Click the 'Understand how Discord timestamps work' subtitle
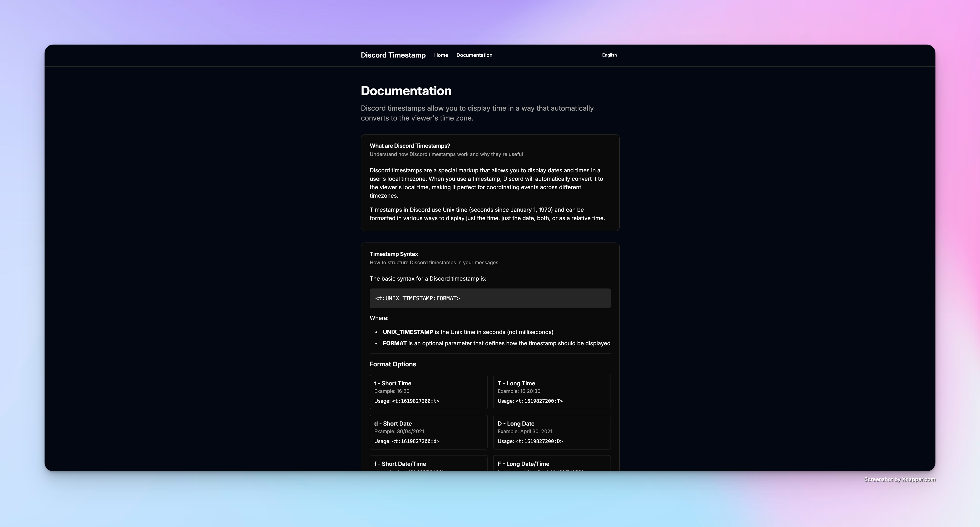 click(x=446, y=155)
